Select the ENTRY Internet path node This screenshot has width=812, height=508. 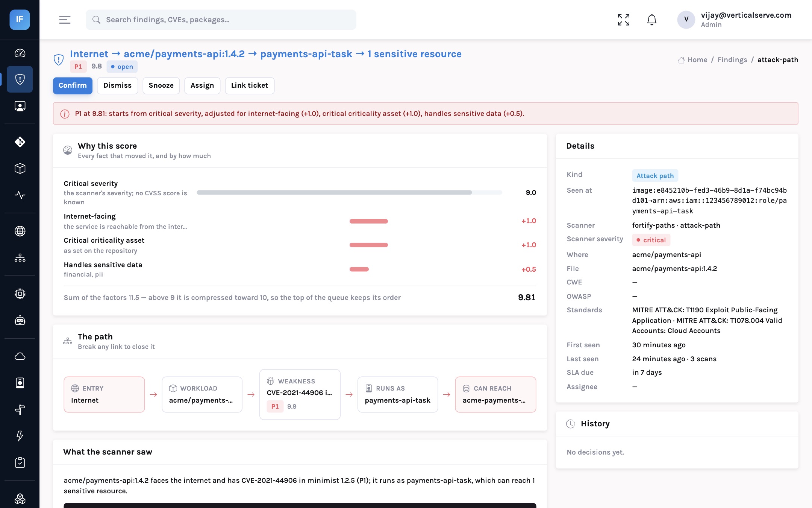[104, 394]
